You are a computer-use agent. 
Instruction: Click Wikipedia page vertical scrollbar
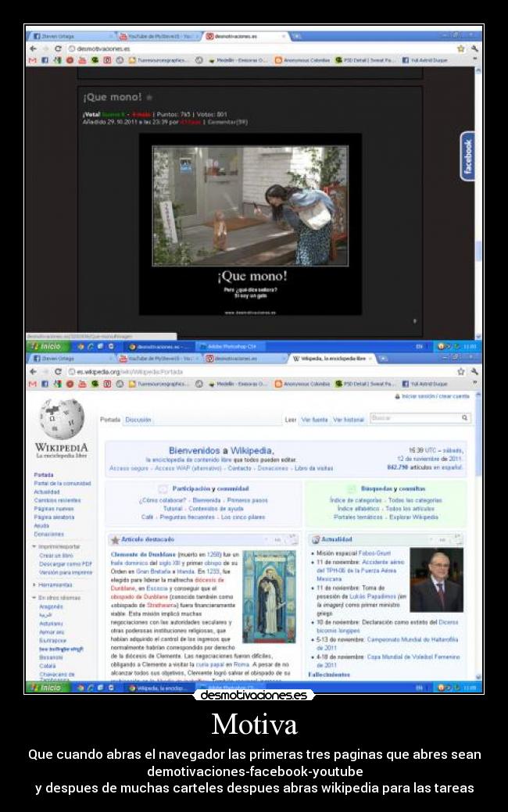pos(478,535)
